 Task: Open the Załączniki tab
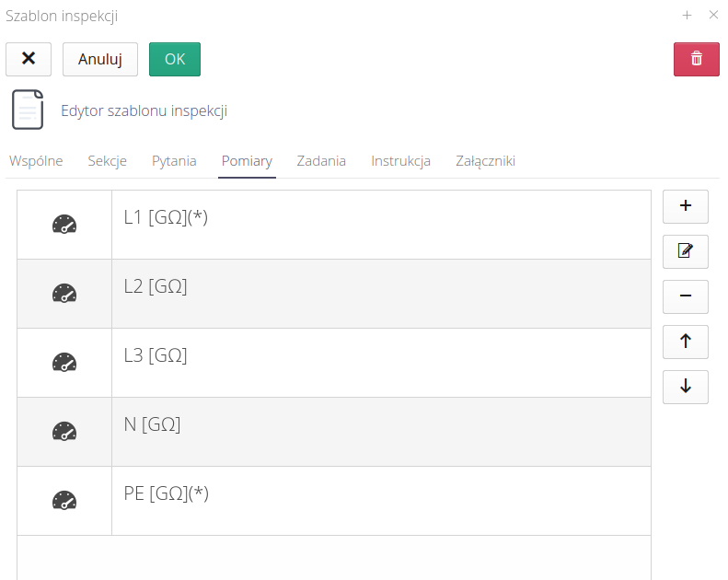pos(485,161)
